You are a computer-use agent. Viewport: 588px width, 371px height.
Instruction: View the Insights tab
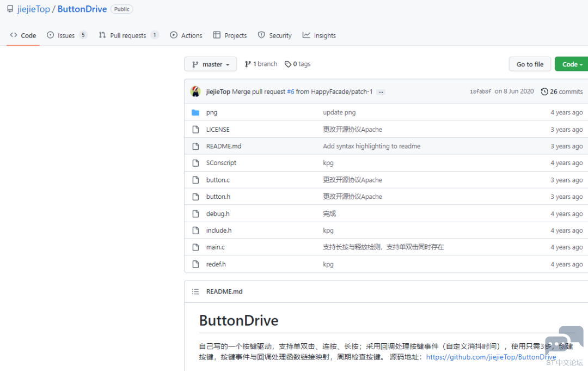pyautogui.click(x=319, y=35)
